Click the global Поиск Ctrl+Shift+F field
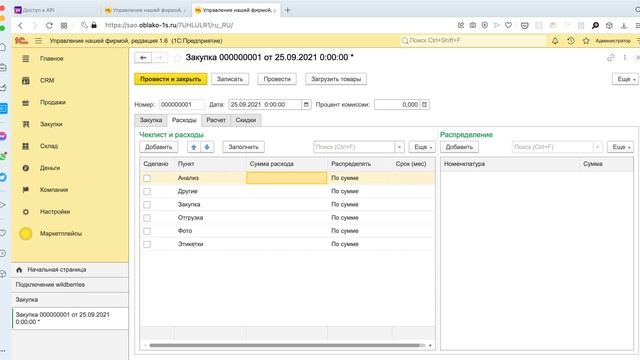 (473, 41)
